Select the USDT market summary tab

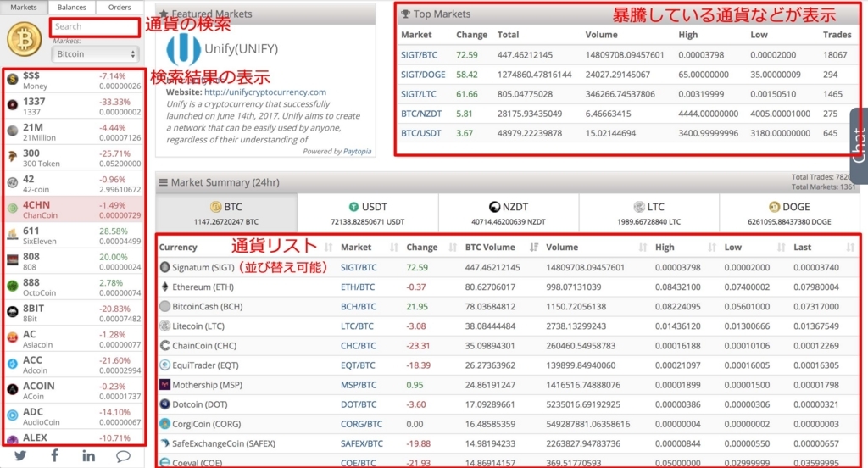(x=368, y=214)
